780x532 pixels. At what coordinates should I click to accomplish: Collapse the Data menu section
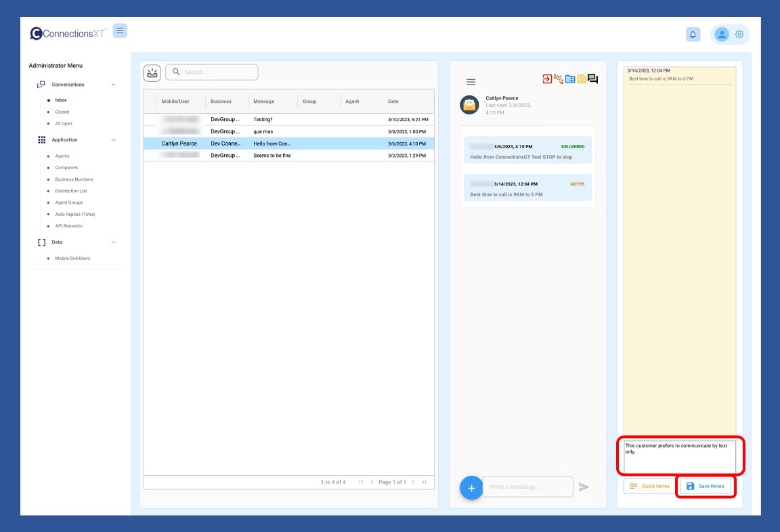tap(113, 242)
